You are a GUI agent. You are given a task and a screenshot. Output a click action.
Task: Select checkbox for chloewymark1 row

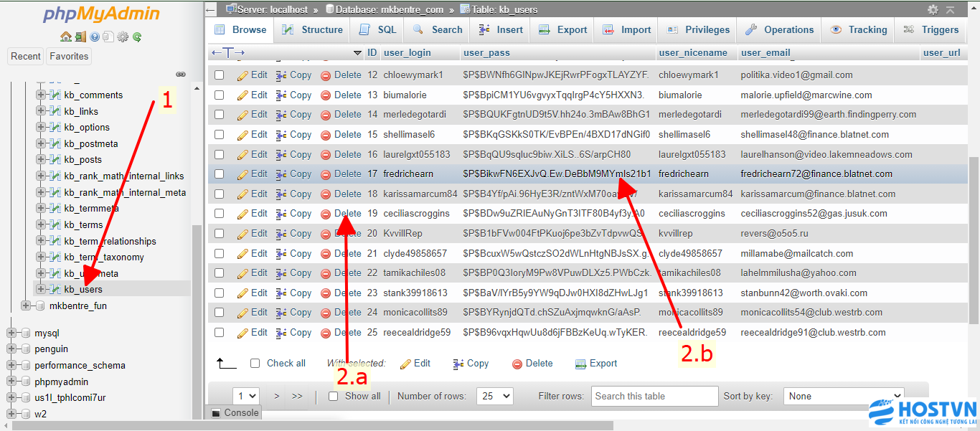pyautogui.click(x=220, y=75)
